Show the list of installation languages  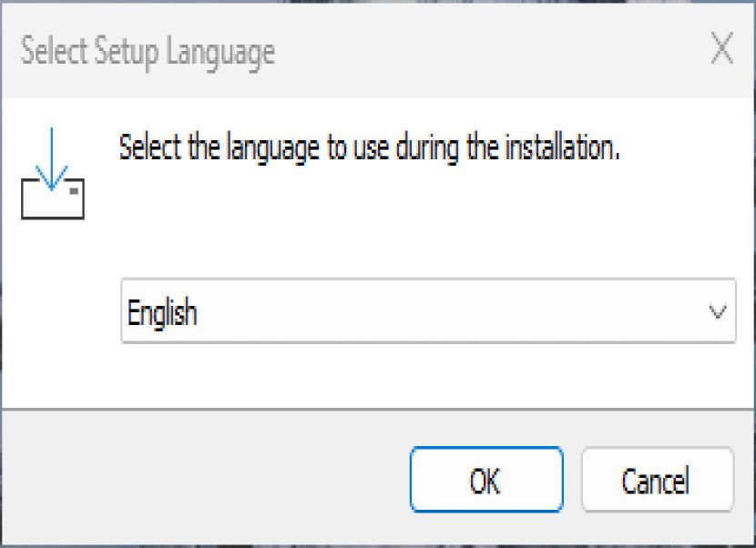(x=718, y=312)
